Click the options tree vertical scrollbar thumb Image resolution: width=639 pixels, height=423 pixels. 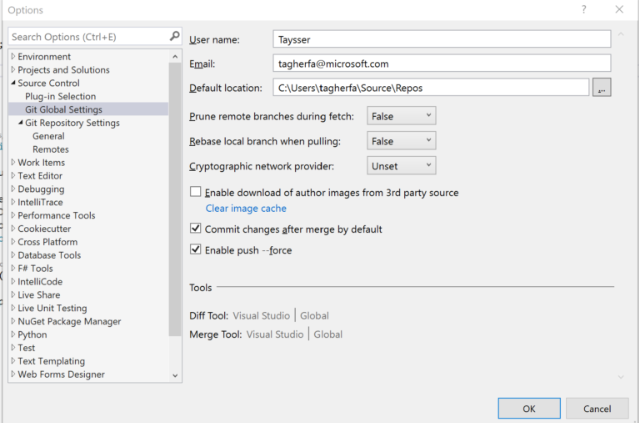tap(175, 199)
